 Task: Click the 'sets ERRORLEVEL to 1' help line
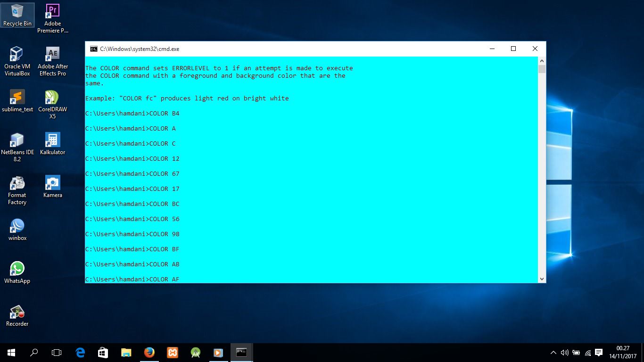point(219,68)
